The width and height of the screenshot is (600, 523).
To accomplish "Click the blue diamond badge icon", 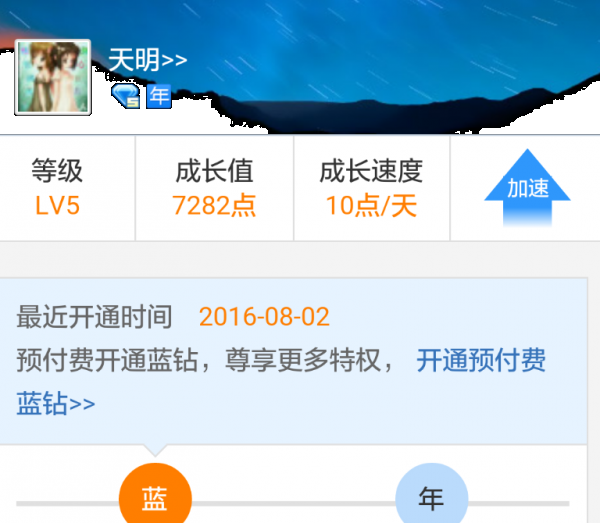I will coord(125,96).
